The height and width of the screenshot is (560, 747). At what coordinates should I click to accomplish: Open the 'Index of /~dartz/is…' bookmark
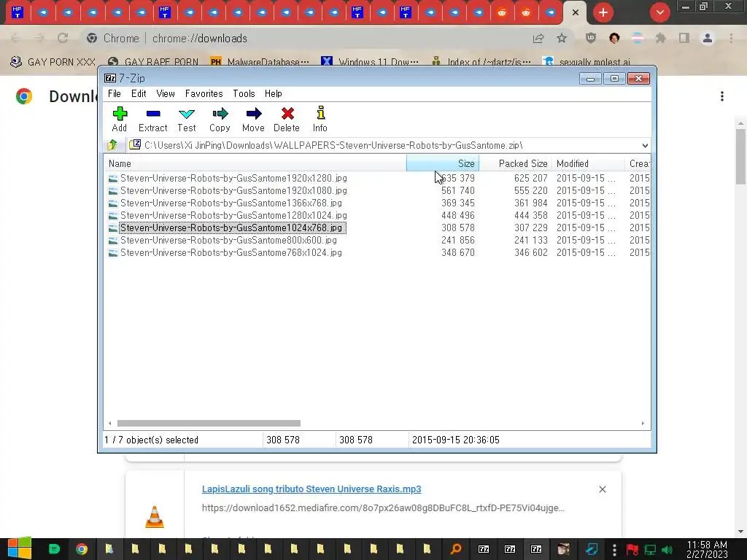tap(481, 62)
